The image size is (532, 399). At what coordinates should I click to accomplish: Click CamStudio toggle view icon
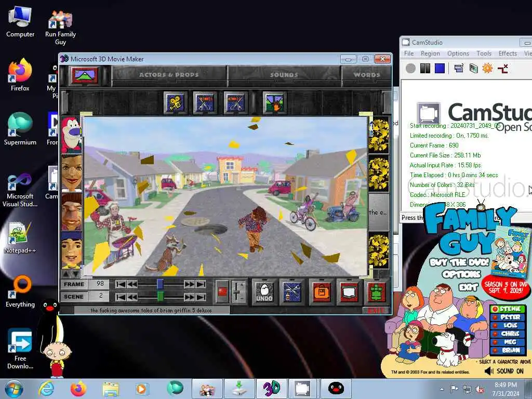pyautogui.click(x=459, y=68)
